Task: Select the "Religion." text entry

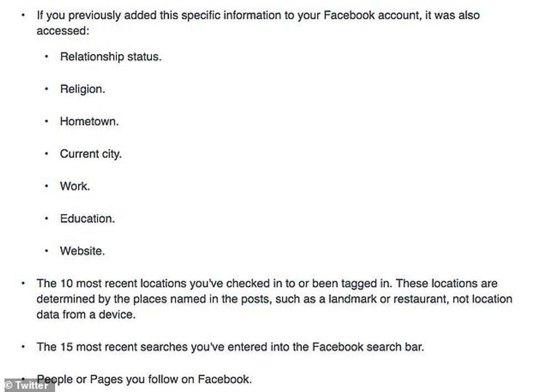Action: pos(82,89)
